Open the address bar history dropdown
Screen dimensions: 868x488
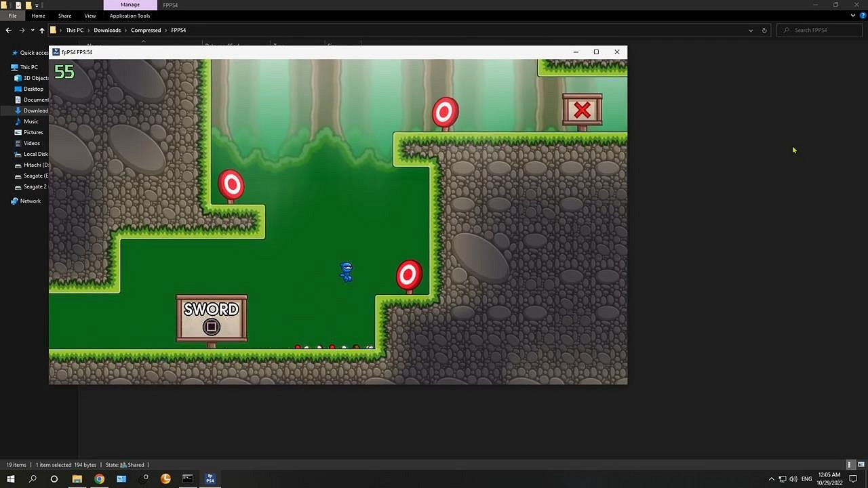(751, 30)
